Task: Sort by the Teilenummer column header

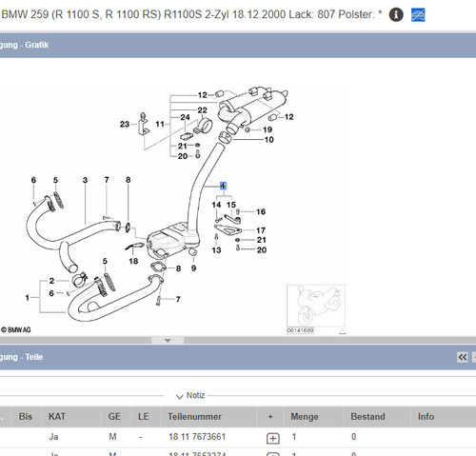Action: [x=194, y=417]
